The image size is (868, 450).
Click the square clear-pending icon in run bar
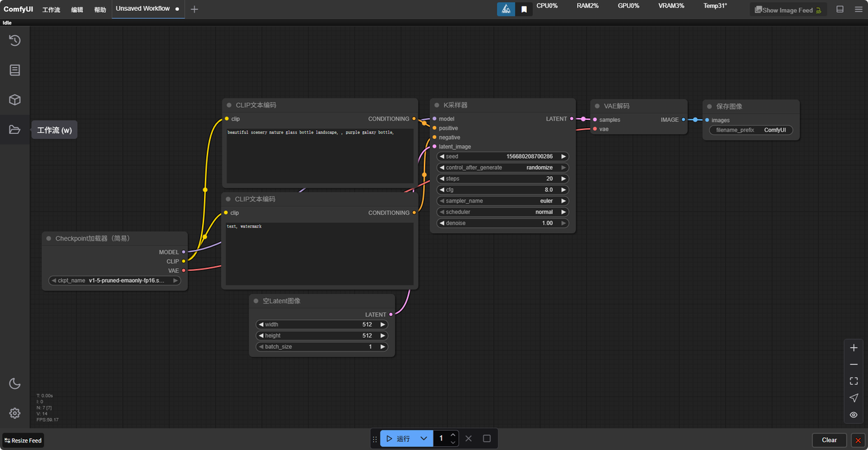(x=487, y=438)
